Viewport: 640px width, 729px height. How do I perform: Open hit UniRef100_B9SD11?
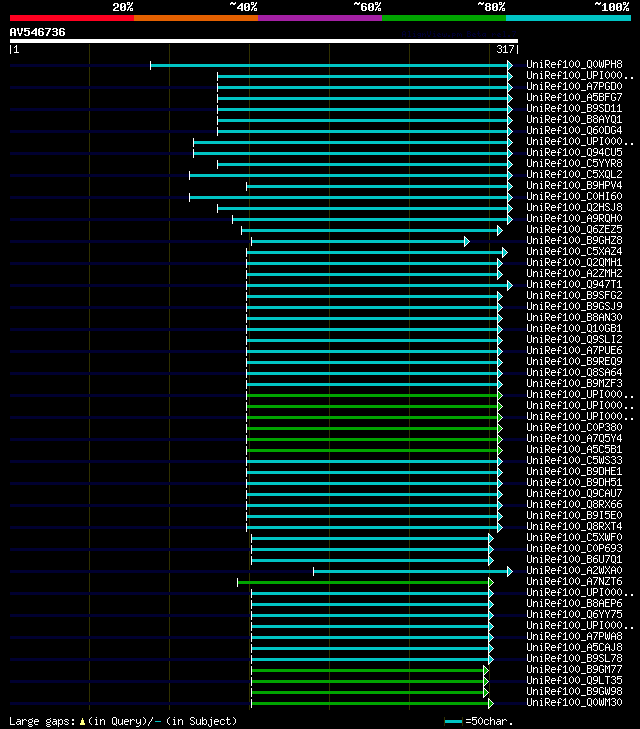574,108
